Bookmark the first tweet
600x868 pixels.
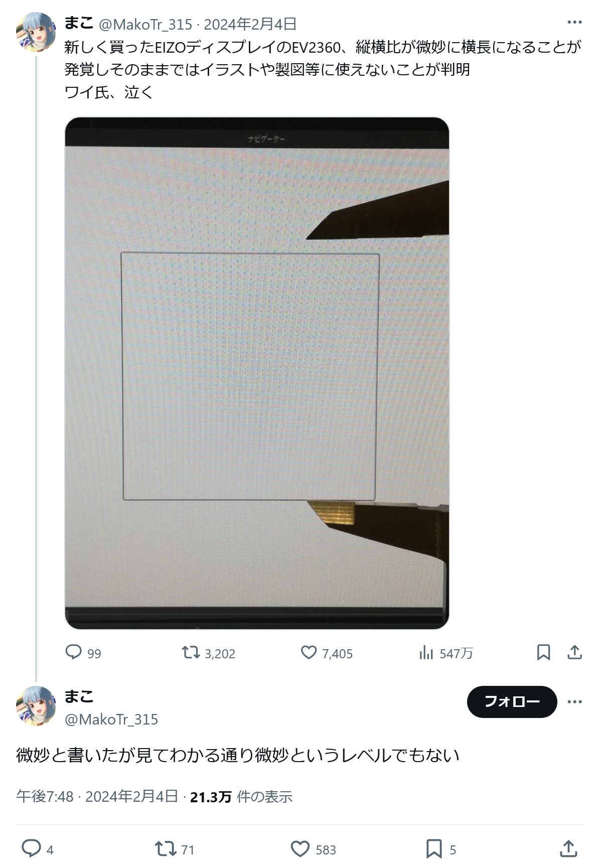(543, 652)
